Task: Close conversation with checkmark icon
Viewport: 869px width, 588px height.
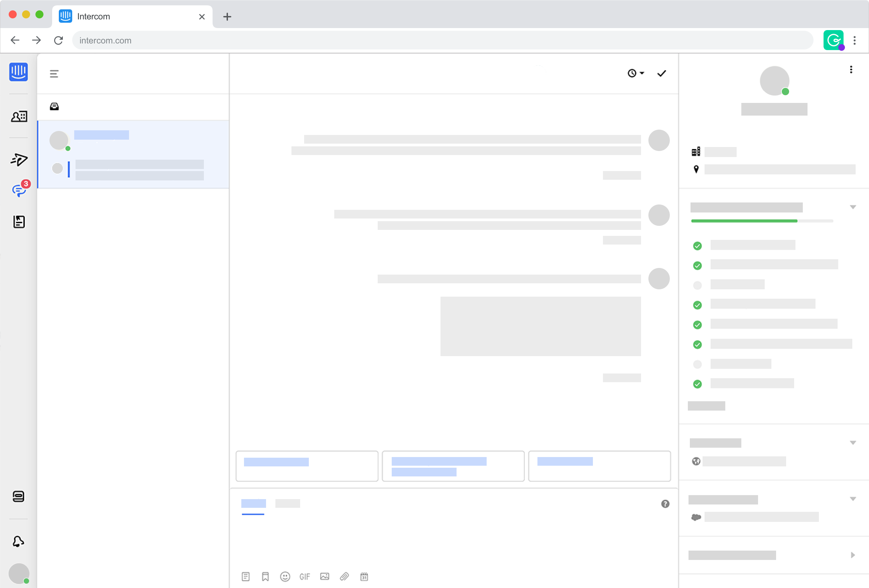Action: pos(661,73)
